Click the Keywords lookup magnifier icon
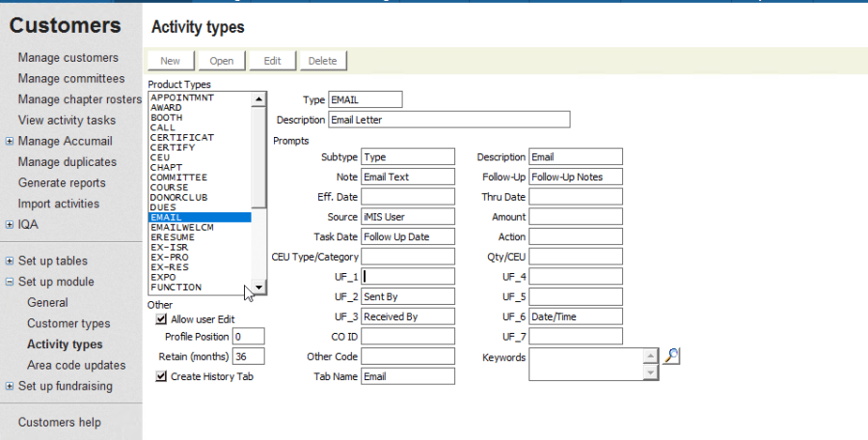The width and height of the screenshot is (868, 440). (x=673, y=356)
